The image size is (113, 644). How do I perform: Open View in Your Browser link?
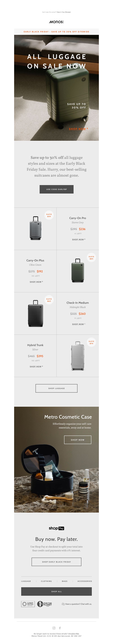(x=64, y=12)
